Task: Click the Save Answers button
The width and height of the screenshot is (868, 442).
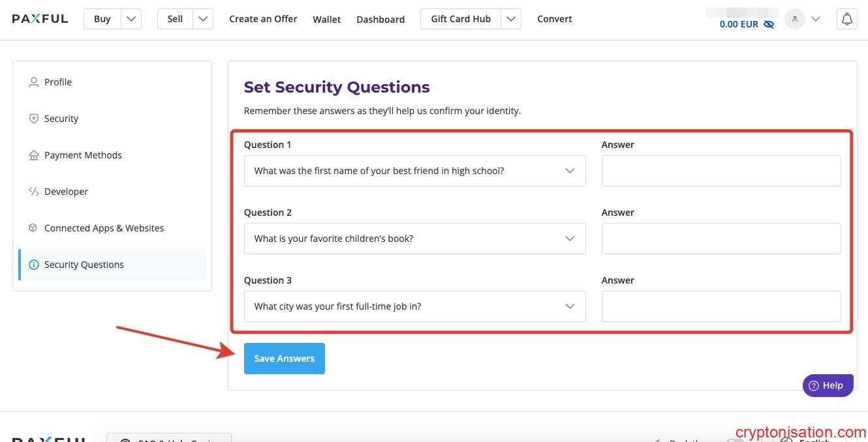Action: [x=285, y=359]
